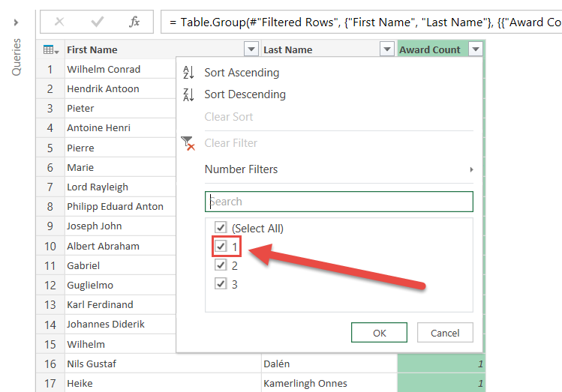Screen dimensions: 562x392
Task: Click the table icon in header corner
Action: click(x=50, y=50)
